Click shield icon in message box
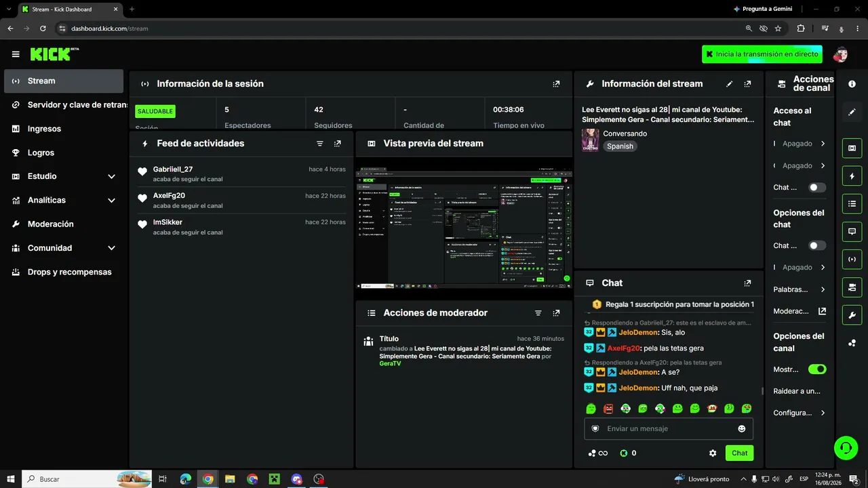 pos(595,428)
